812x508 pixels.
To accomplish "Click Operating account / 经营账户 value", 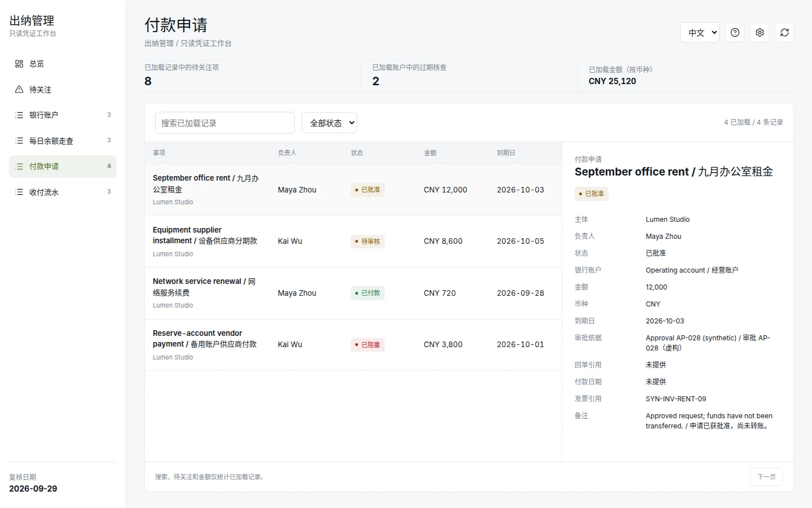I will pyautogui.click(x=692, y=270).
